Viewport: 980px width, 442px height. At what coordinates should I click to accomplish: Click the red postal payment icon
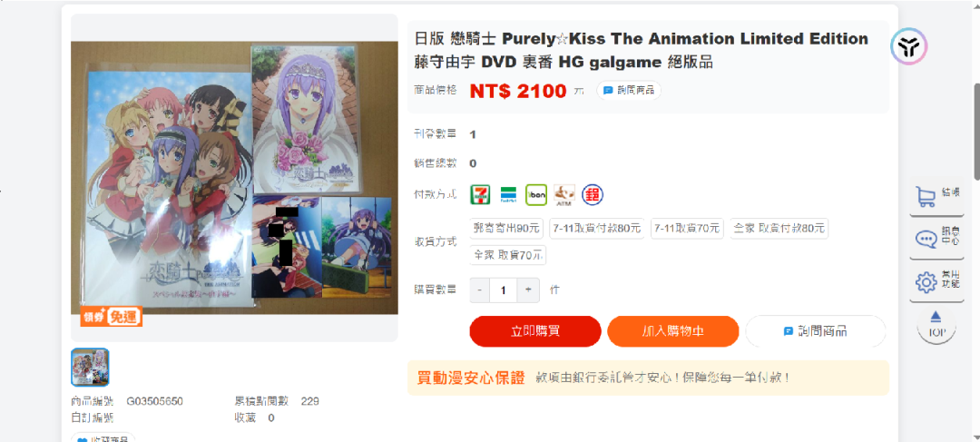(x=593, y=194)
